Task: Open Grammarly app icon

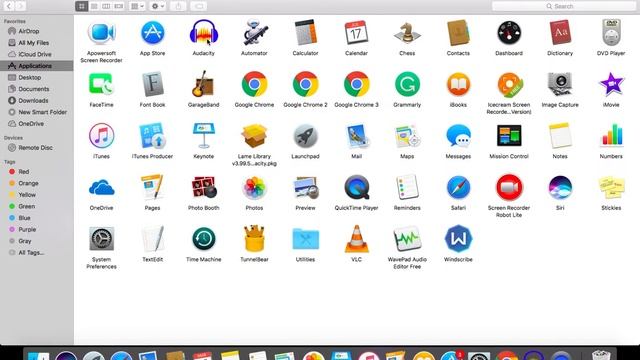Action: coord(407,84)
